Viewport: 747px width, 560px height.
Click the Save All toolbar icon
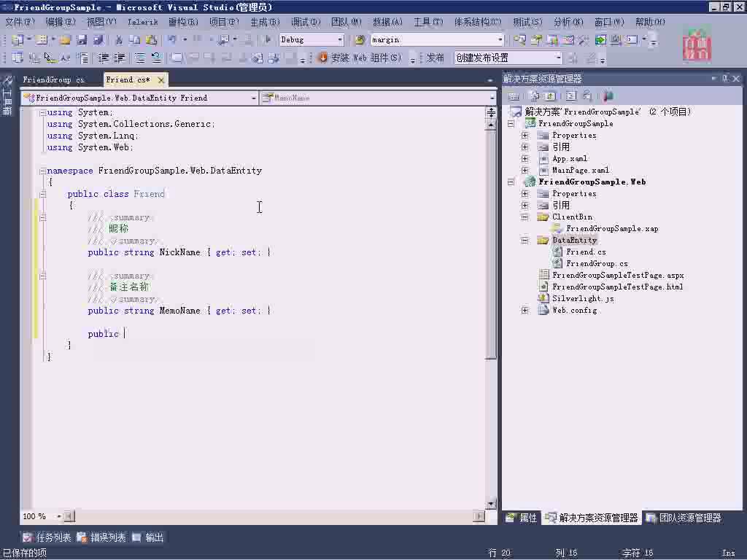[98, 40]
